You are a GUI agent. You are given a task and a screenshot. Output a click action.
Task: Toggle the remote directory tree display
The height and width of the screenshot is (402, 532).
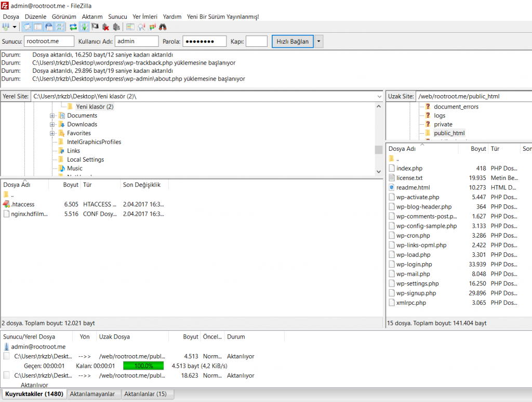click(49, 27)
